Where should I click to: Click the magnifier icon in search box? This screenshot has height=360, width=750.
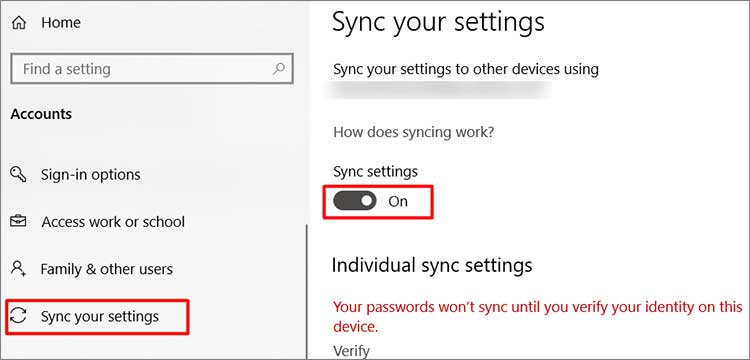[x=278, y=68]
